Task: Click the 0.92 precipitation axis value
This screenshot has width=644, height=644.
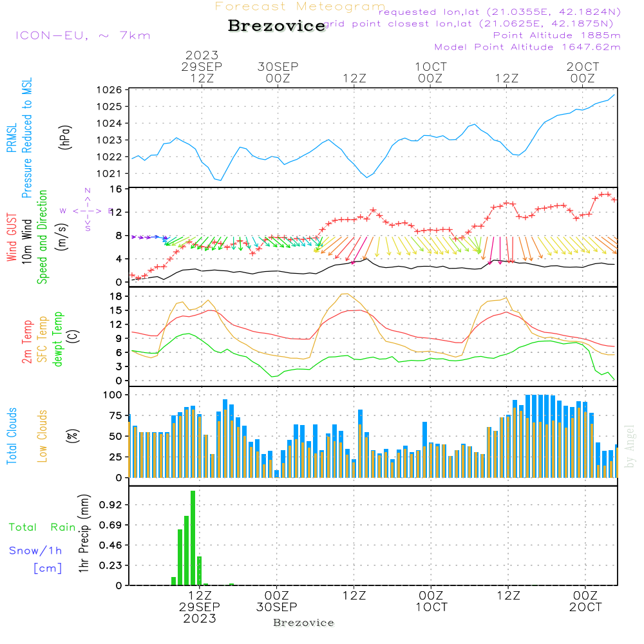Action: point(111,505)
